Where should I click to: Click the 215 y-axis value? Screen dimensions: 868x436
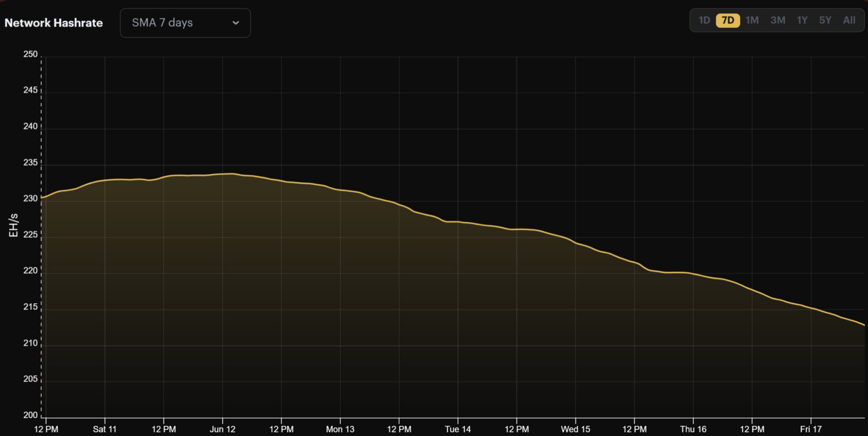click(x=31, y=307)
